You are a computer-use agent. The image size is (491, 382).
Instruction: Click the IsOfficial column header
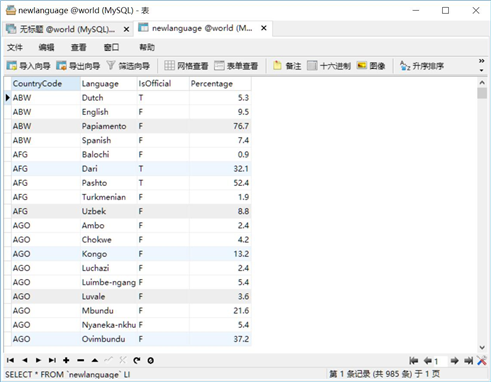(163, 84)
